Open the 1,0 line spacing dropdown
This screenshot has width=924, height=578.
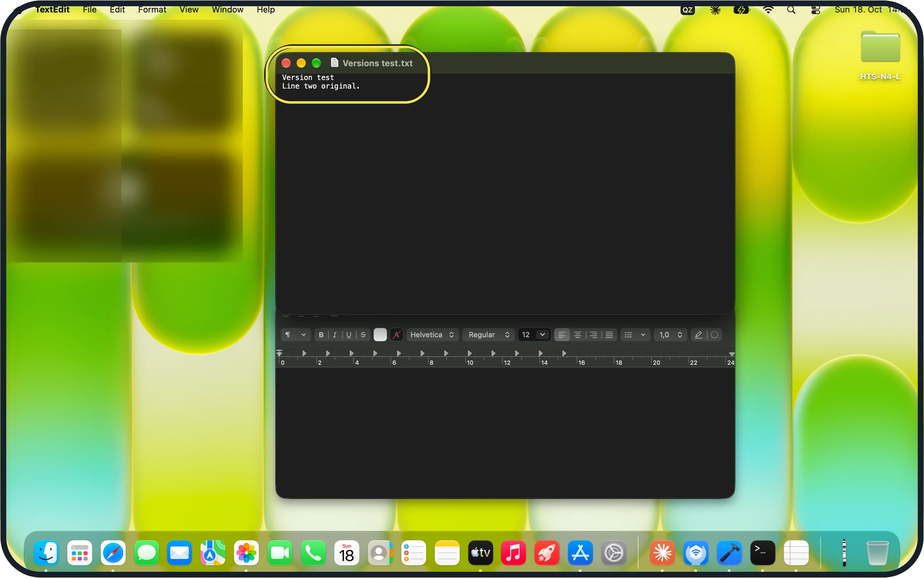pos(671,335)
